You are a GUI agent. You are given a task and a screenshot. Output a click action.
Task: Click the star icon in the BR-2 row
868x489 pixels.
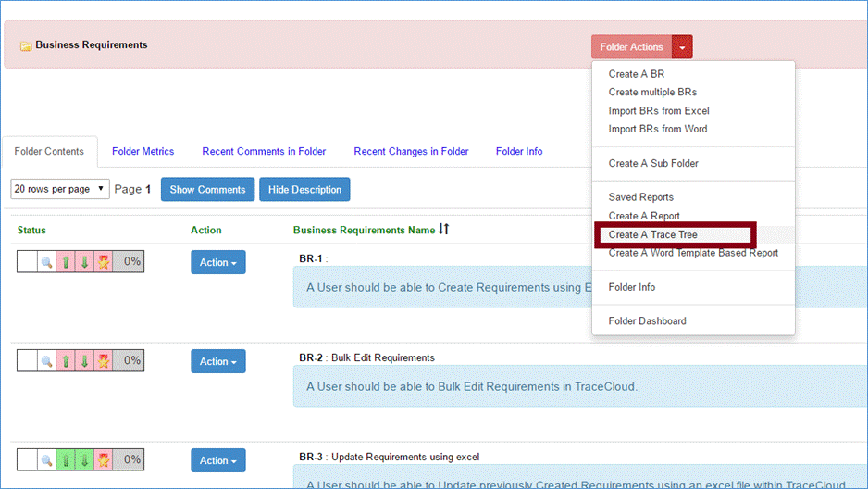[x=104, y=361]
